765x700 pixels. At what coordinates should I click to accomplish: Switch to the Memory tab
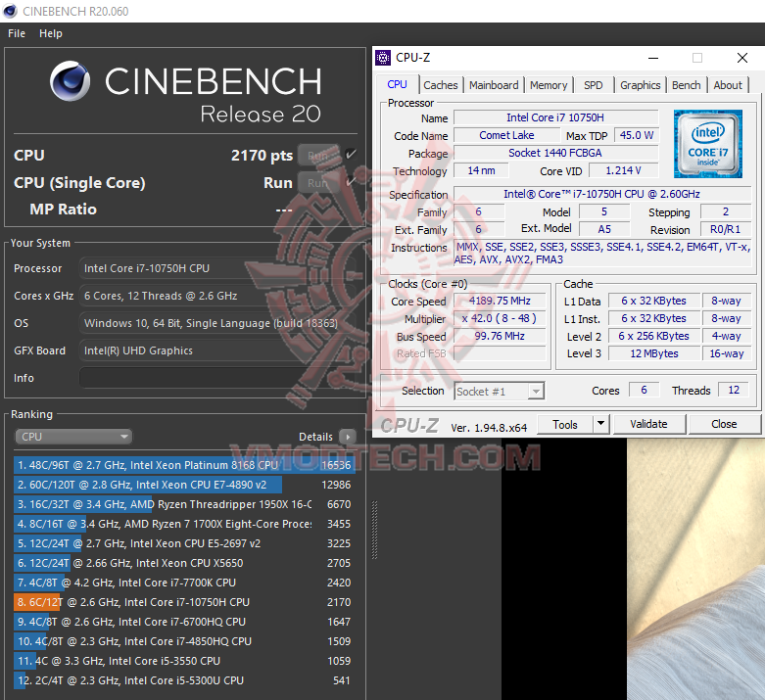tap(549, 85)
